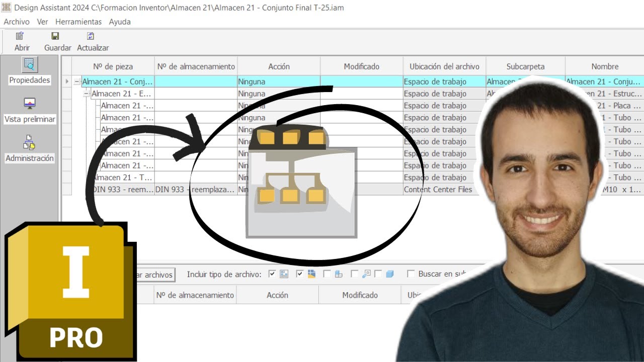Check the box beside the linked-nodes icon

(355, 274)
